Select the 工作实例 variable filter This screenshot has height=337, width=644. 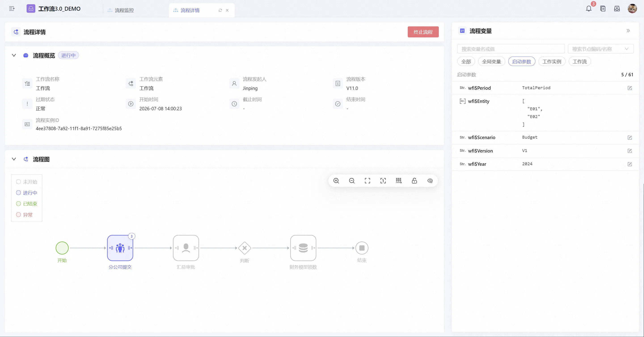tap(552, 61)
